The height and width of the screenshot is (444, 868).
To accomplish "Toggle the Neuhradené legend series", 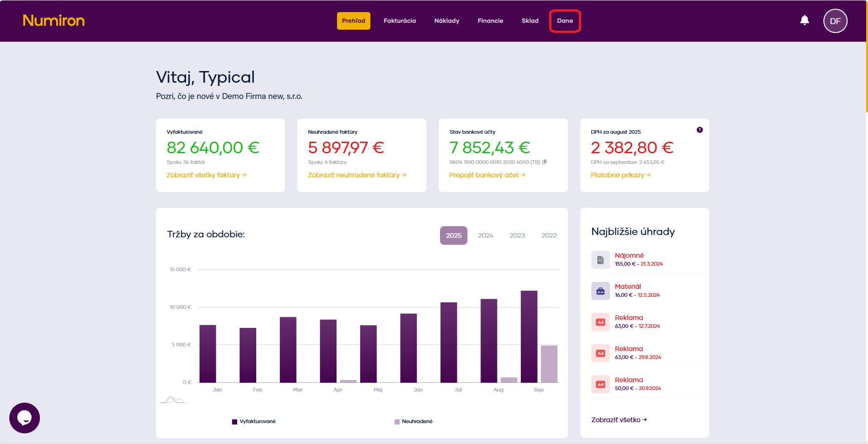I will pos(414,422).
